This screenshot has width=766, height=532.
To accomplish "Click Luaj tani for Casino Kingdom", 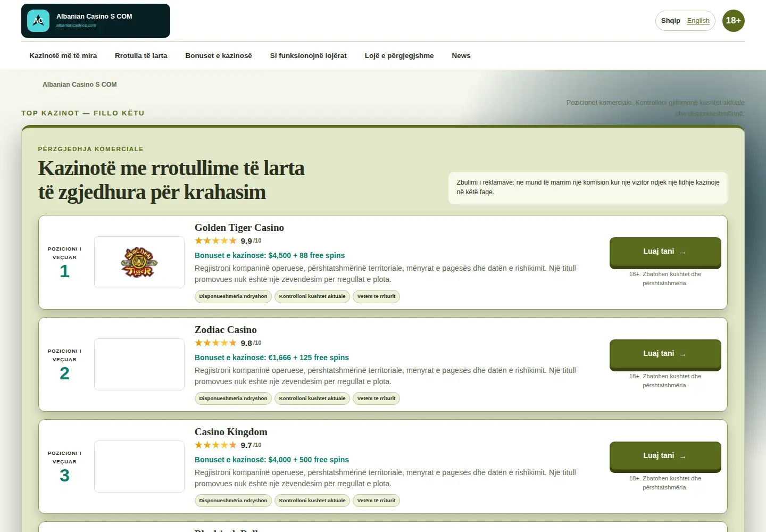I will (x=665, y=456).
